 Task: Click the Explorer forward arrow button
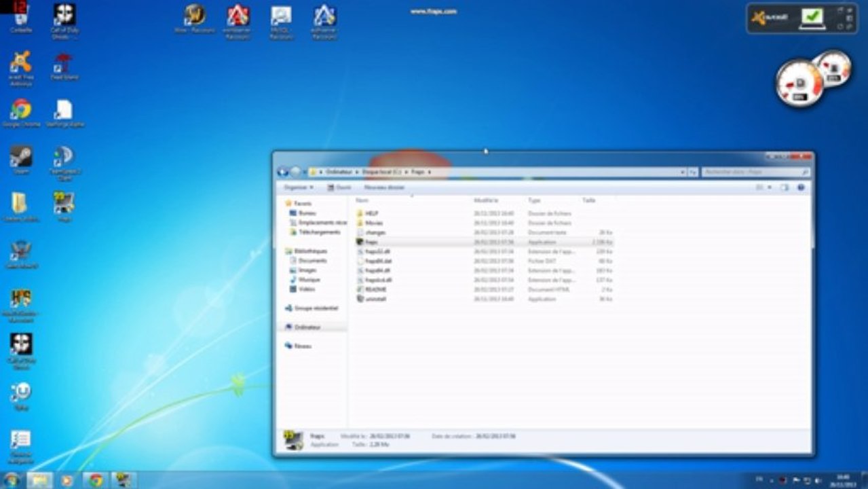point(296,172)
